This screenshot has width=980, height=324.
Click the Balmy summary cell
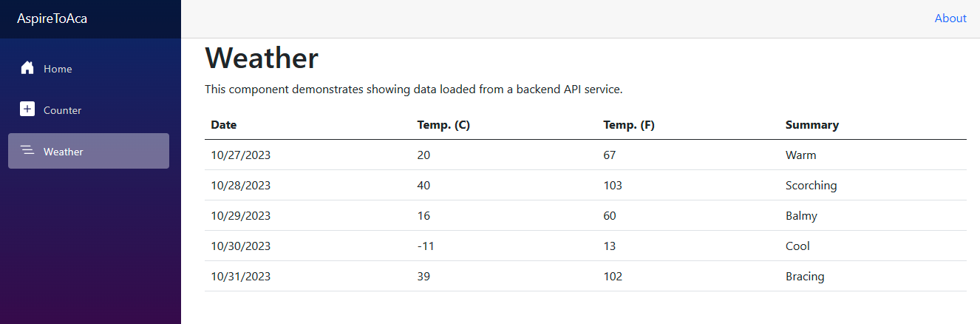pos(801,216)
